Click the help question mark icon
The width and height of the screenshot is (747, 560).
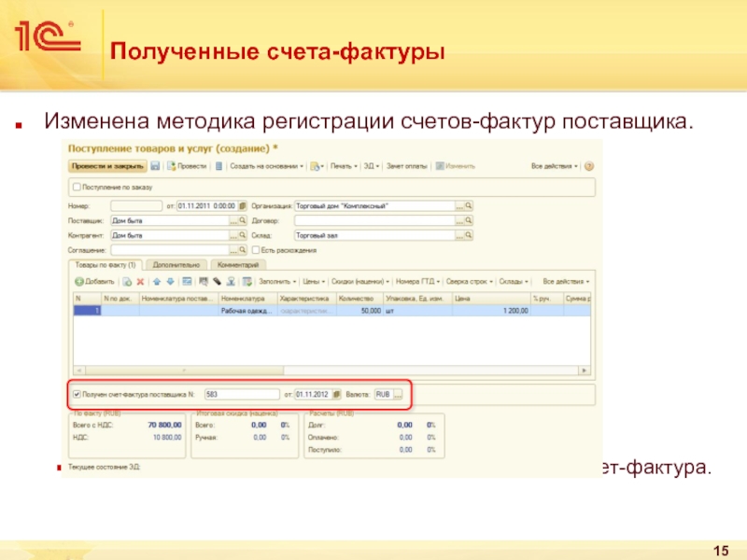pyautogui.click(x=589, y=166)
